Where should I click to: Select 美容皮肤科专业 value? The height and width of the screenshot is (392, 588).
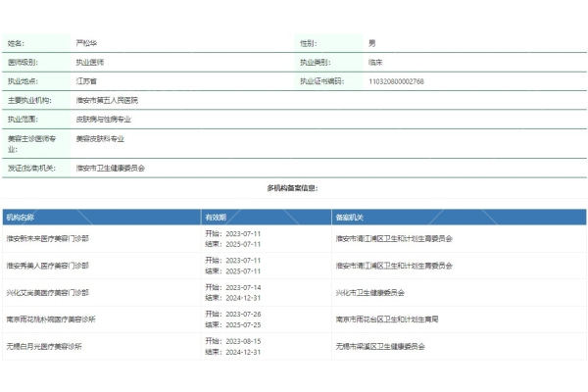click(x=100, y=139)
